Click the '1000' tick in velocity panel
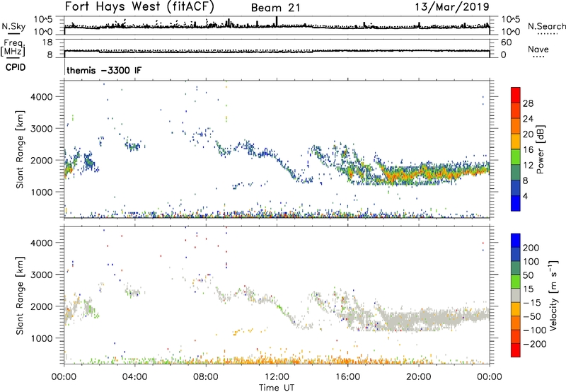Screen dimensions: 566x392 tap(41, 338)
